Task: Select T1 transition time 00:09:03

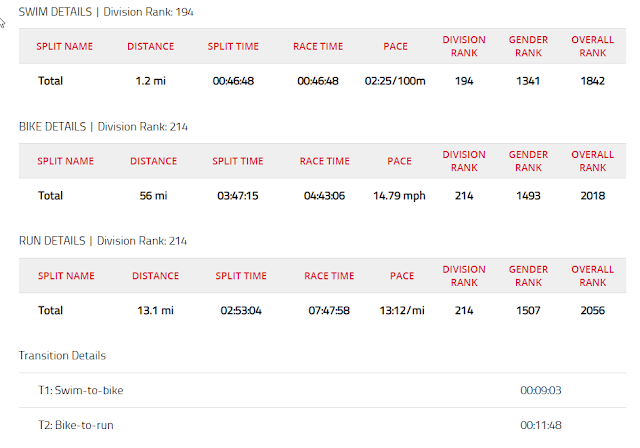Action: (541, 390)
